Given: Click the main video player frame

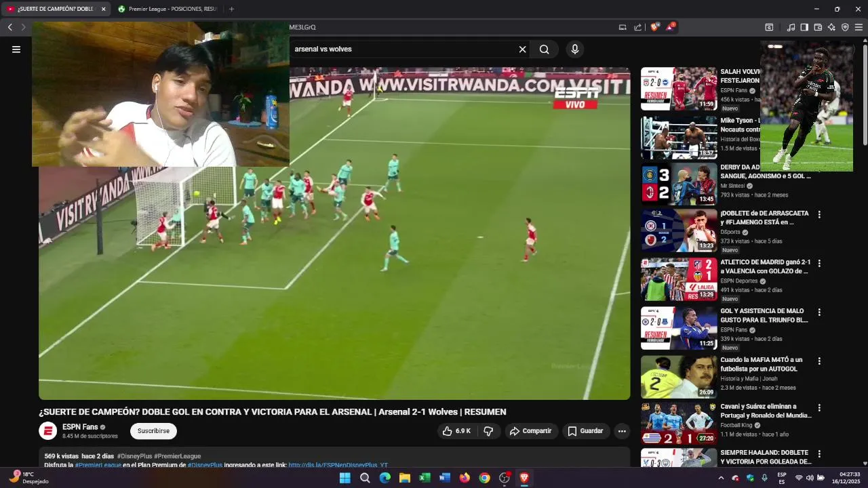Looking at the screenshot, I should point(334,234).
